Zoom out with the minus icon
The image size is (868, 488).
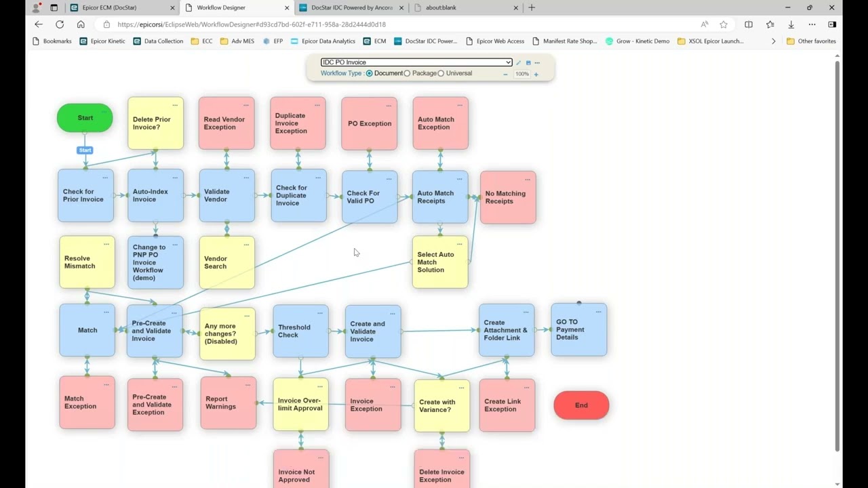(505, 74)
